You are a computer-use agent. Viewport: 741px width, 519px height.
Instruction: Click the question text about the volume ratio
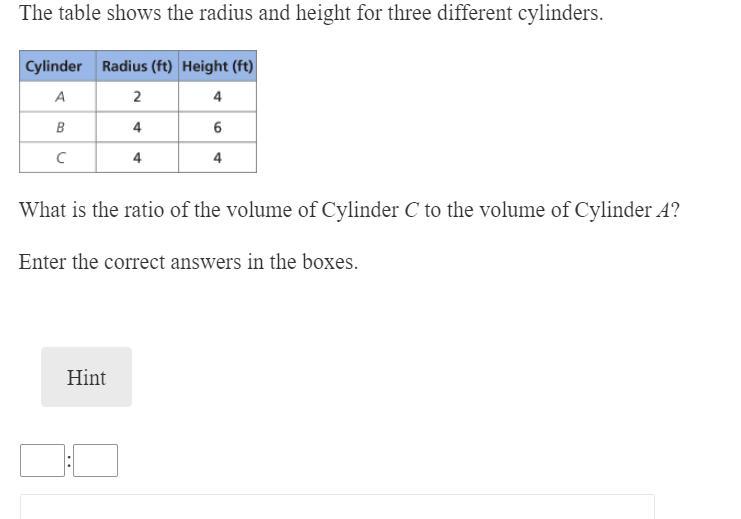[x=349, y=211]
